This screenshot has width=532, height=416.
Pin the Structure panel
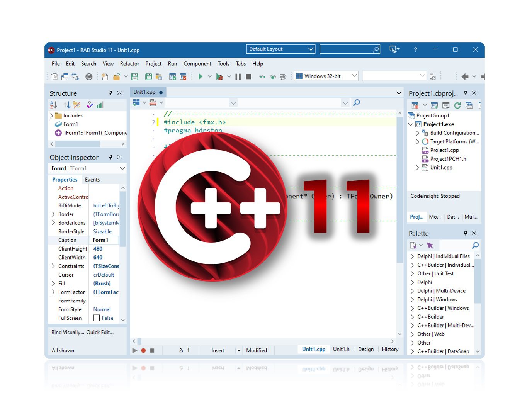tap(110, 93)
